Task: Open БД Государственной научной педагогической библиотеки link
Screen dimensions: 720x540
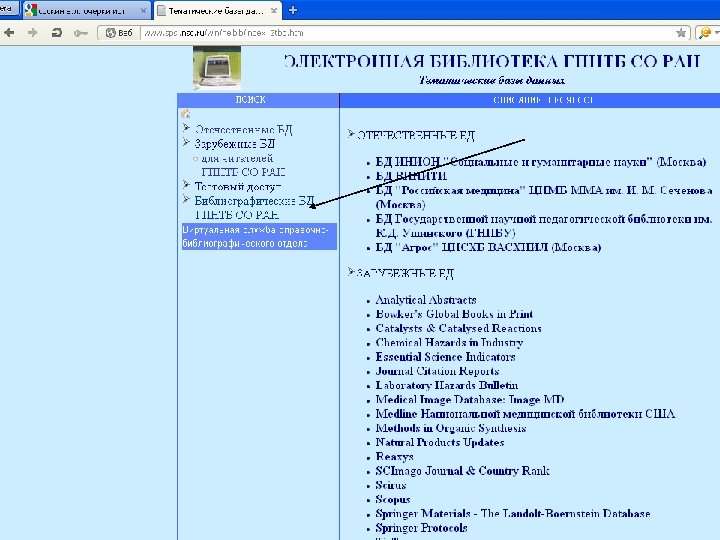Action: point(544,225)
